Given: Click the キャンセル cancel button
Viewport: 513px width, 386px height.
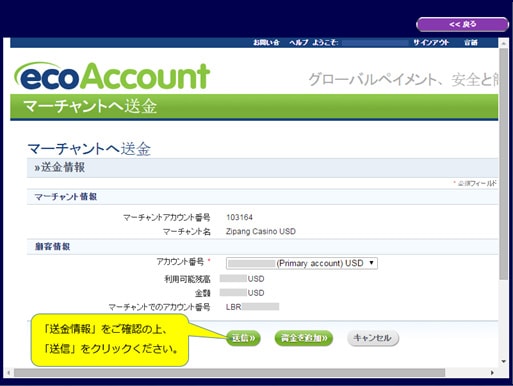Looking at the screenshot, I should coord(373,338).
